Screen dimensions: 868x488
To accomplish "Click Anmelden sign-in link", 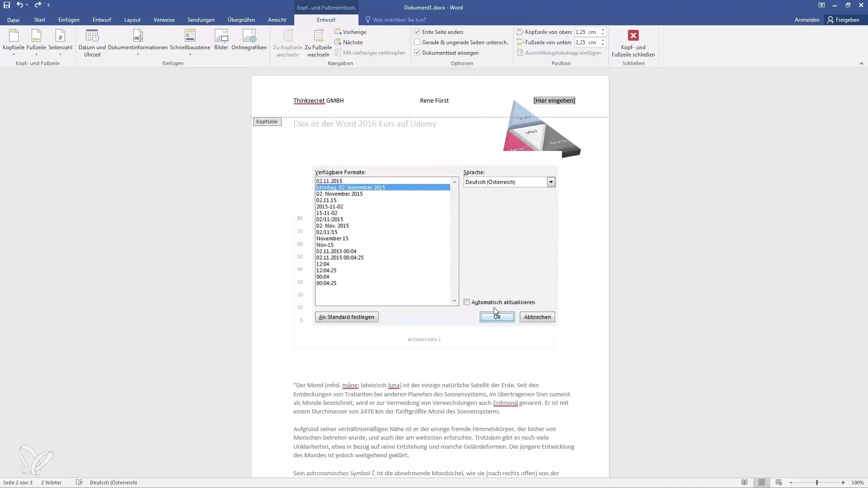I will tap(807, 20).
